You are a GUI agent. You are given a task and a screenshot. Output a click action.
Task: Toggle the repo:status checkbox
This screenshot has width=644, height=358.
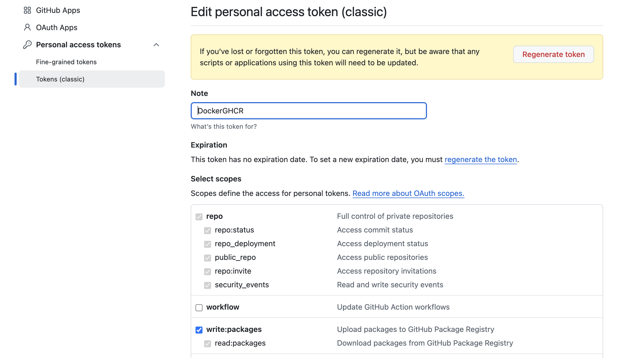point(208,230)
